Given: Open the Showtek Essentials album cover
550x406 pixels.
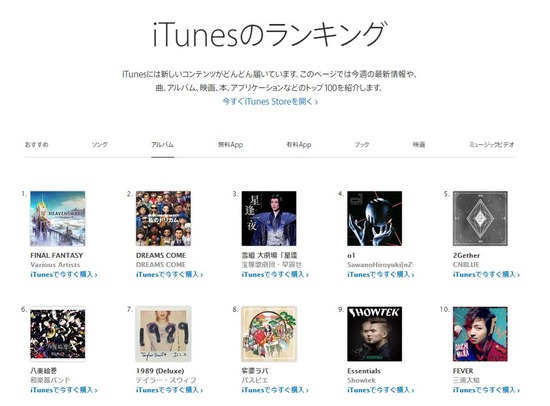Looking at the screenshot, I should (x=375, y=334).
